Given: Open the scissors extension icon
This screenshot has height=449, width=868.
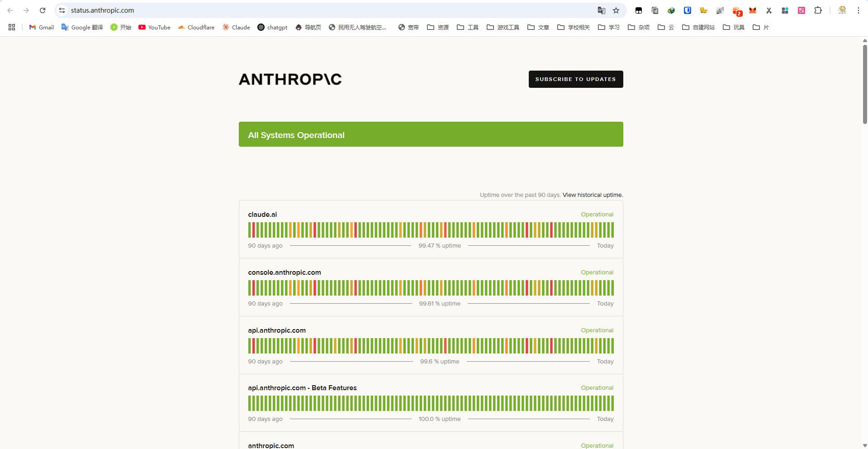Looking at the screenshot, I should (x=769, y=10).
